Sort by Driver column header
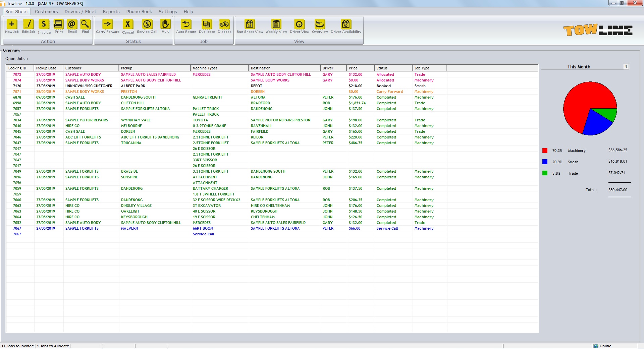Viewport: 644px width, 349px height. [334, 68]
